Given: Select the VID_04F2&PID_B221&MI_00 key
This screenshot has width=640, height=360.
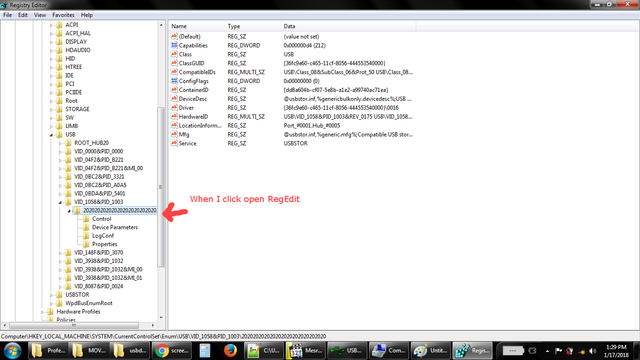Looking at the screenshot, I should (x=109, y=168).
